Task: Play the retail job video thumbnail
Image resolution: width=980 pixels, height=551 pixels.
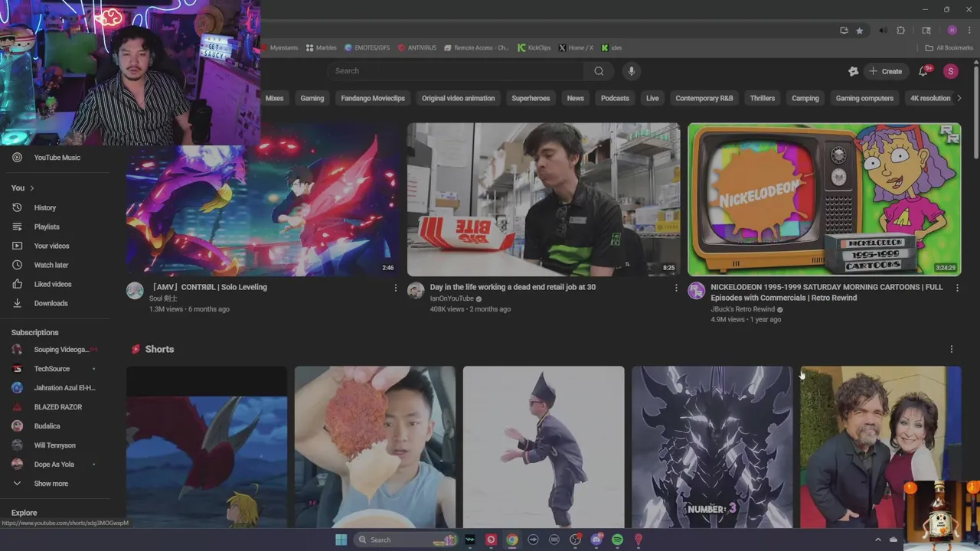Action: 543,199
